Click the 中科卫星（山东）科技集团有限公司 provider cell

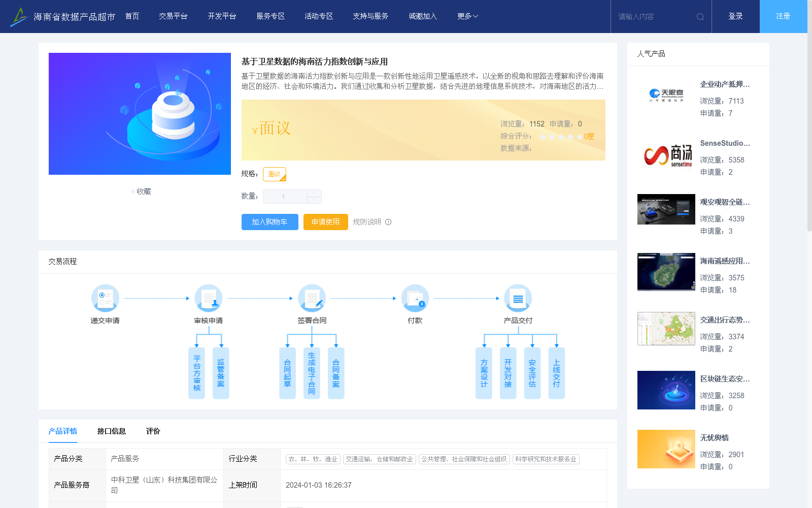tap(164, 485)
